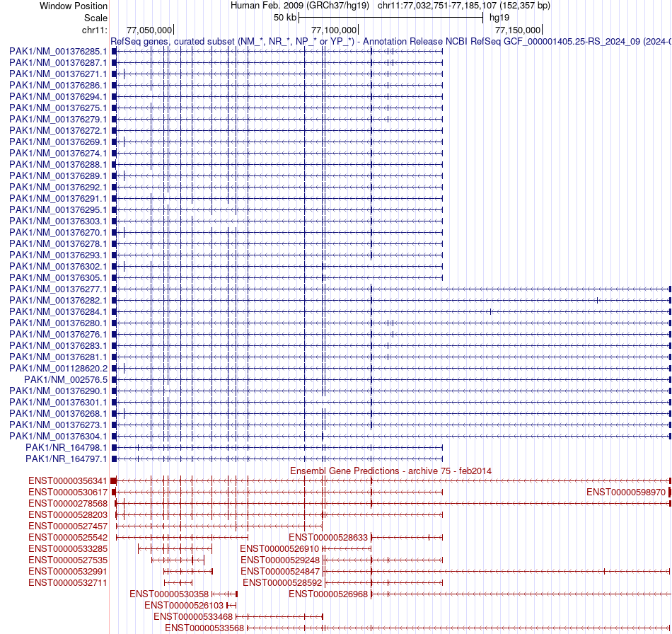Select Ensembl transcript ENST00000526910
This screenshot has width=672, height=634.
279,548
